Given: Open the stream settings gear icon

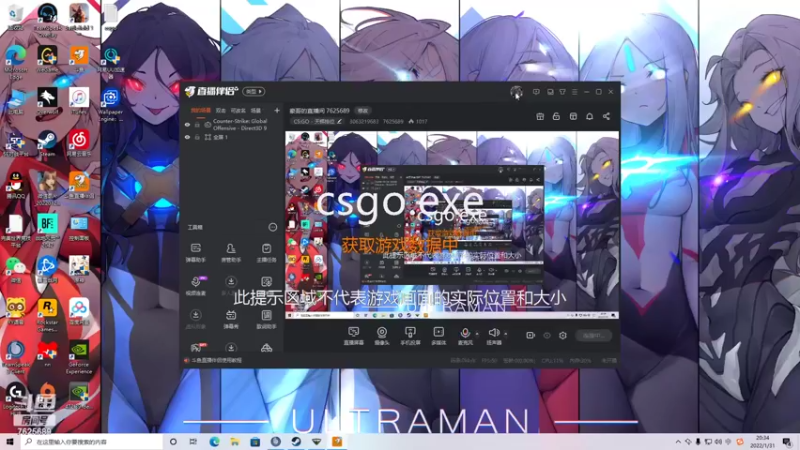Looking at the screenshot, I should pos(563,336).
